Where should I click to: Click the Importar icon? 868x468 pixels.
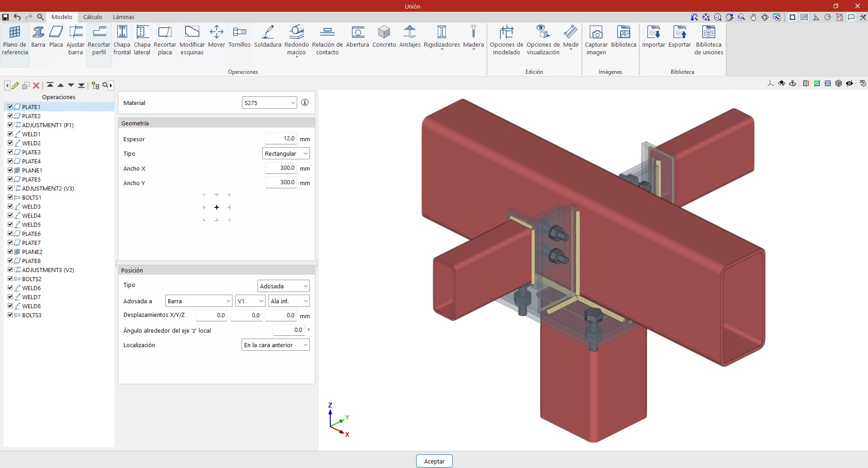(x=654, y=37)
